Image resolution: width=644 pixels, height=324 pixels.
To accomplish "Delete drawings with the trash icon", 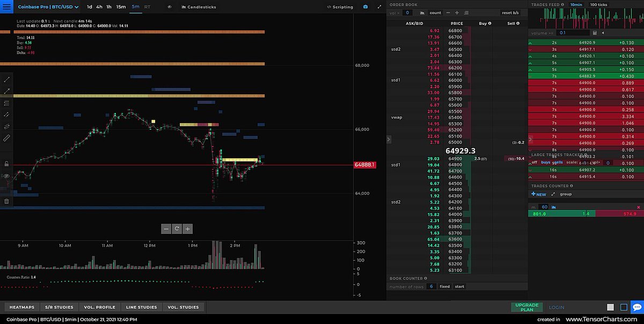I will 6,201.
